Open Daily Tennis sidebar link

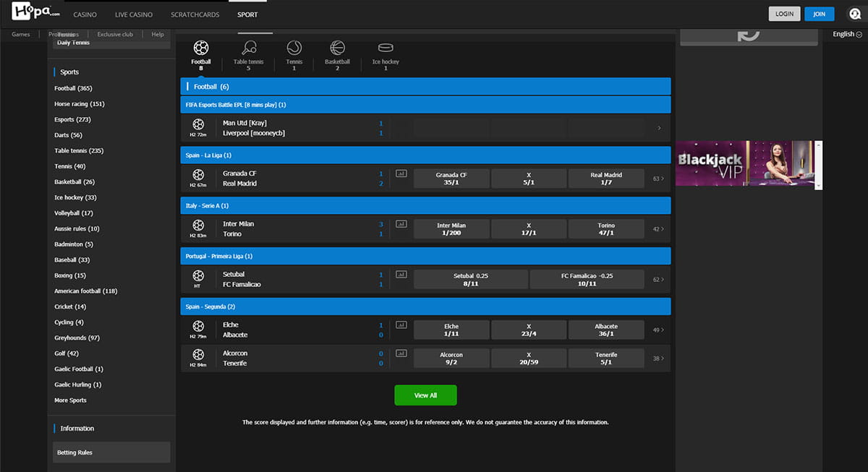(73, 43)
